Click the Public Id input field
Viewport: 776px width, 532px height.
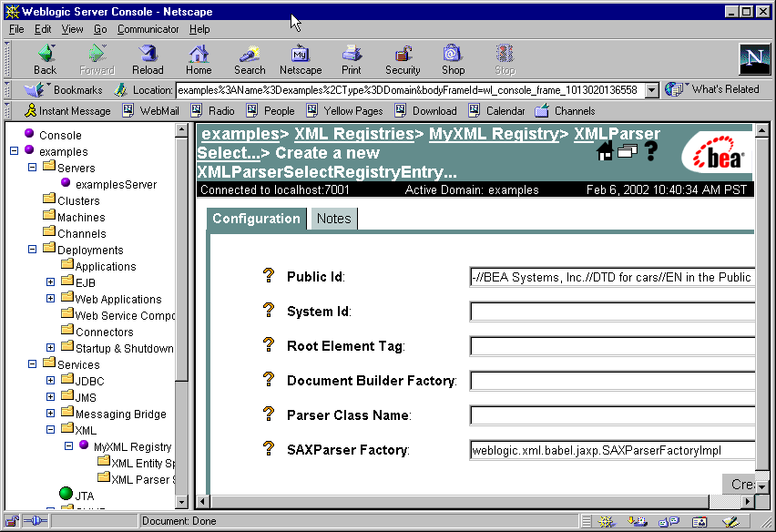(x=612, y=277)
